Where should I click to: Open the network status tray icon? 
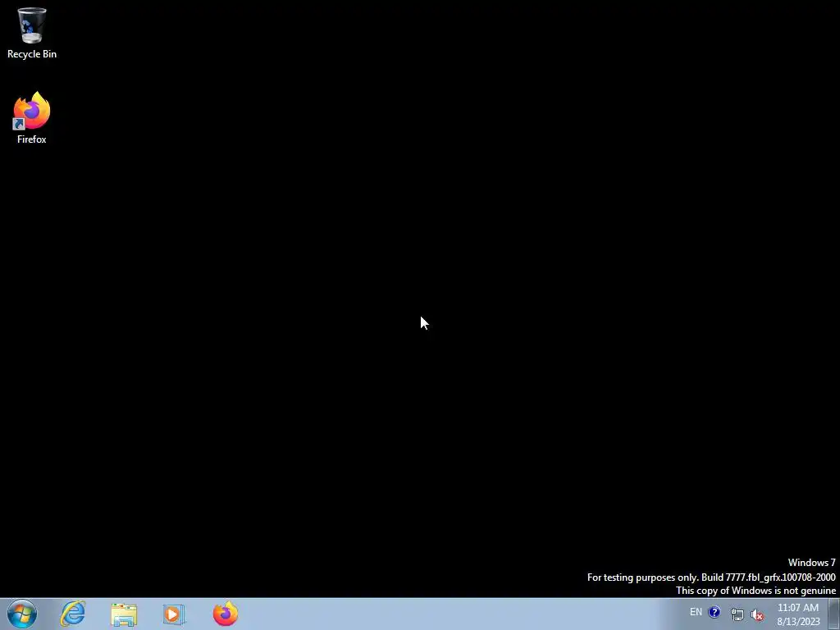(737, 614)
